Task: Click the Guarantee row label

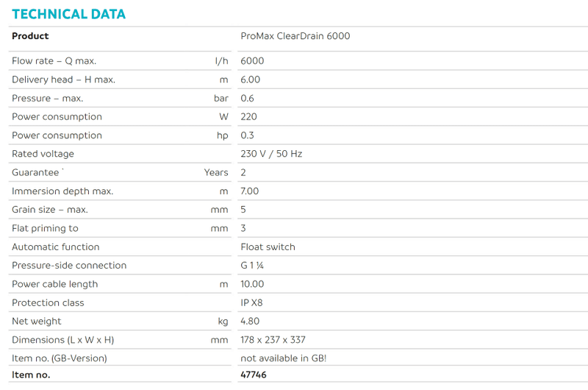Action: point(35,172)
